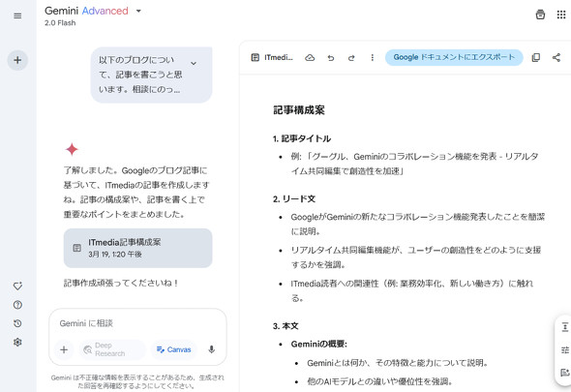This screenshot has height=392, width=571.
Task: Click the Gemini sparkle response icon
Action: [x=72, y=149]
